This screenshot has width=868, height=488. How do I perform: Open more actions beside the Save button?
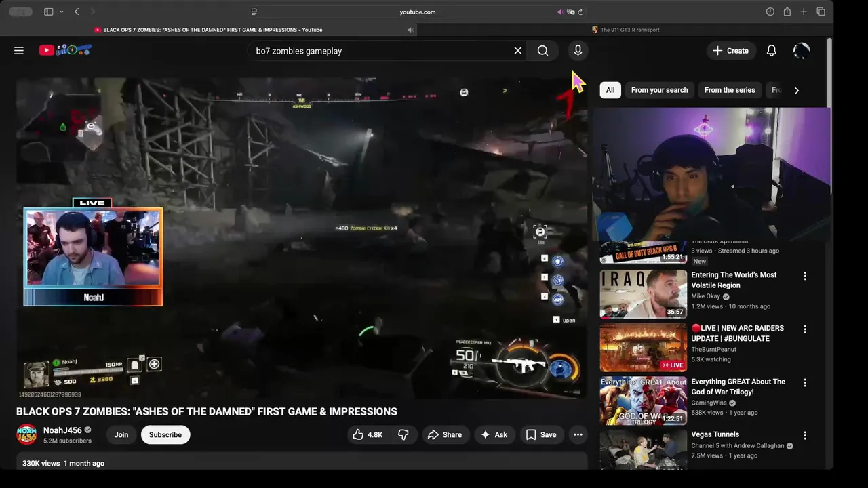point(578,435)
